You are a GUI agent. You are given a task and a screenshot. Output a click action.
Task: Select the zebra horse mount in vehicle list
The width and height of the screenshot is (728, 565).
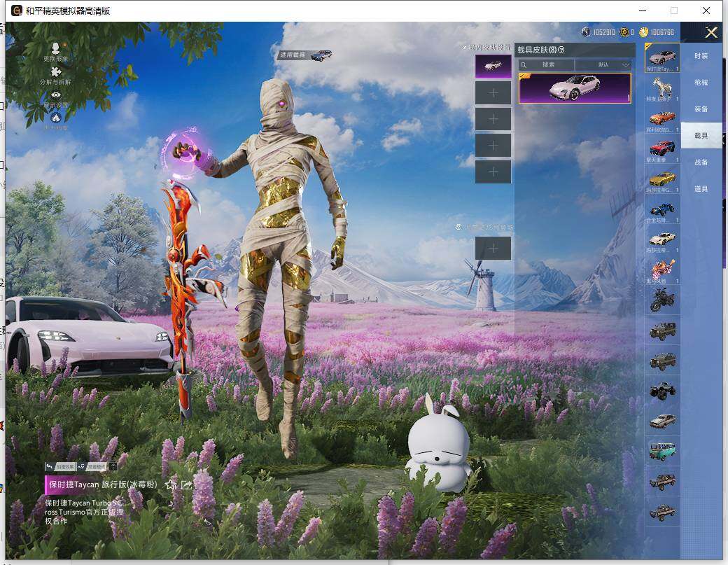click(x=662, y=87)
